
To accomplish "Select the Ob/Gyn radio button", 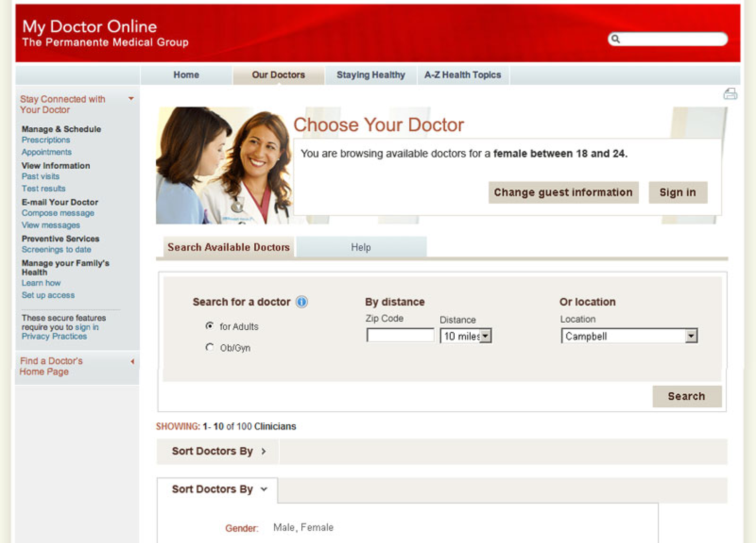I will coord(210,347).
